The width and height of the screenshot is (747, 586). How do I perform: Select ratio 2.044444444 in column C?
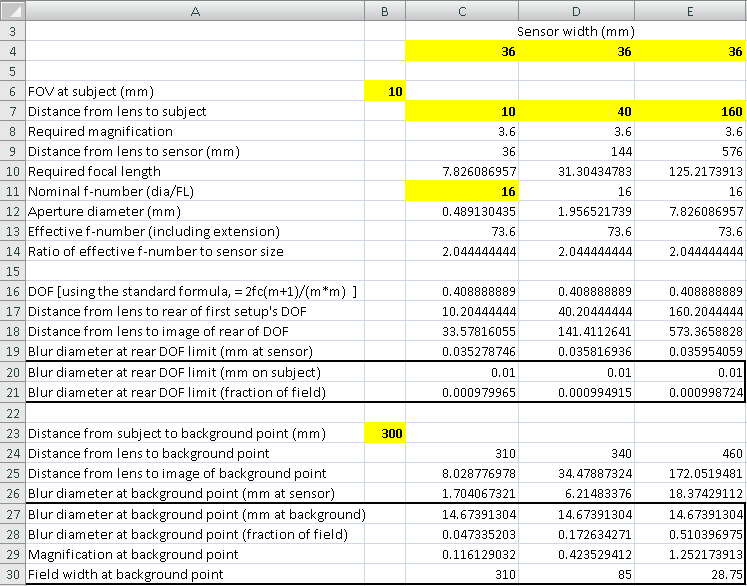pyautogui.click(x=462, y=251)
